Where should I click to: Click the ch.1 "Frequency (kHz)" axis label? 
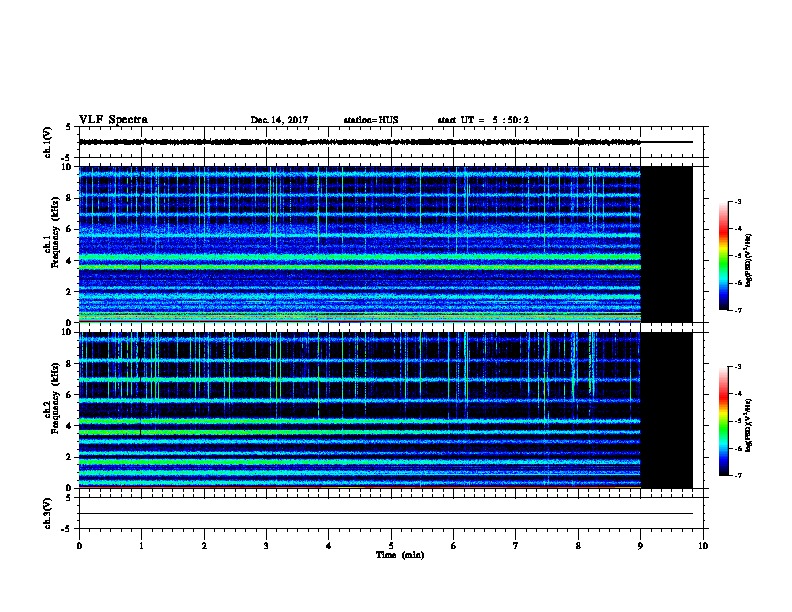click(55, 232)
